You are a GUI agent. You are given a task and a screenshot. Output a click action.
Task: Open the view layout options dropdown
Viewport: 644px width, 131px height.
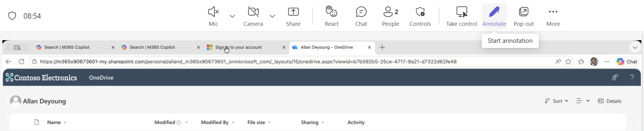click(583, 101)
